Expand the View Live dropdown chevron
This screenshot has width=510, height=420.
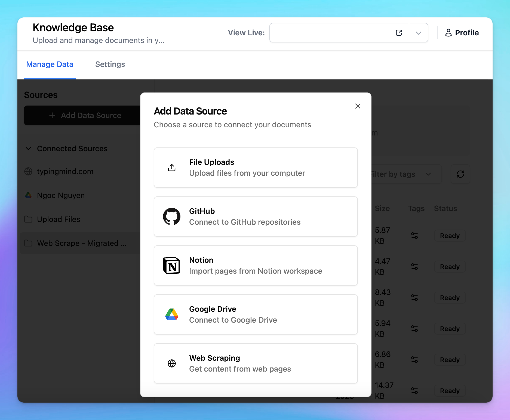point(419,33)
